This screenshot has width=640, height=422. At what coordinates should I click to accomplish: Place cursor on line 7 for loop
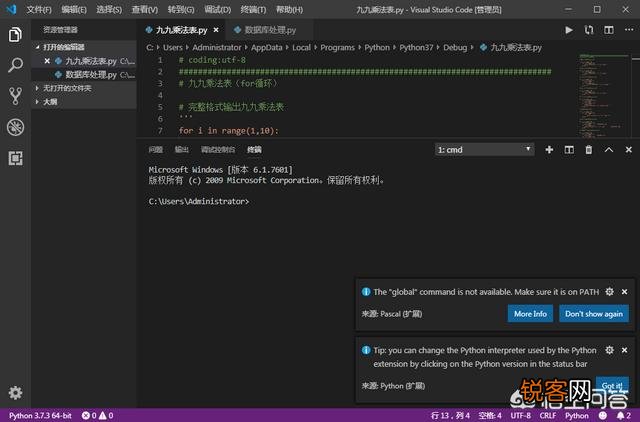pyautogui.click(x=229, y=131)
